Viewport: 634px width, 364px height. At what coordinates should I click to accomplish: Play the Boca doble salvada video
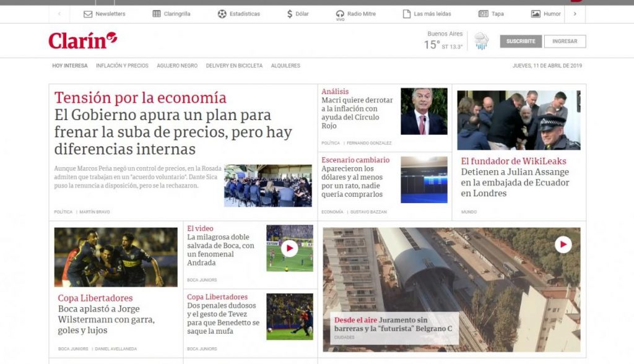290,248
